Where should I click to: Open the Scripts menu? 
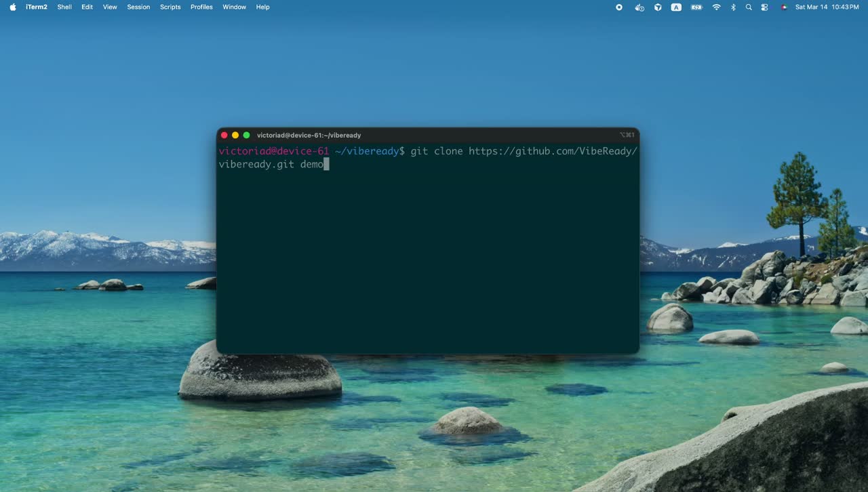[170, 7]
